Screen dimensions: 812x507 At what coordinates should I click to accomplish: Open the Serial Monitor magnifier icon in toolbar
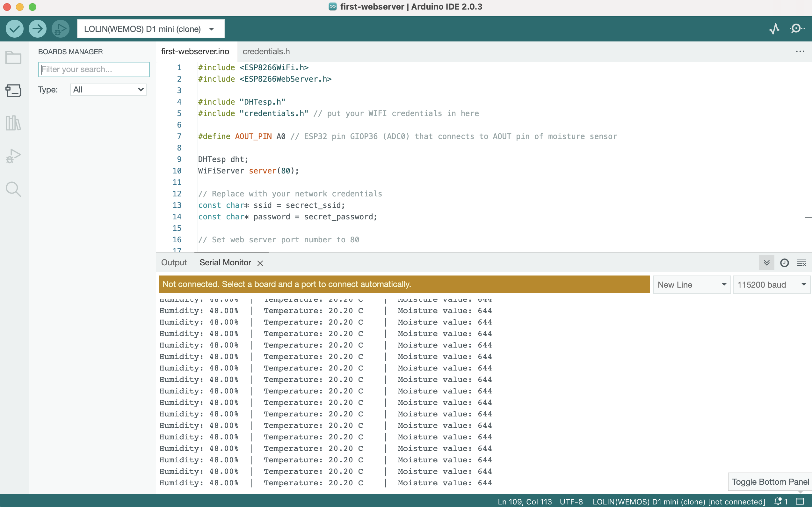pos(797,29)
